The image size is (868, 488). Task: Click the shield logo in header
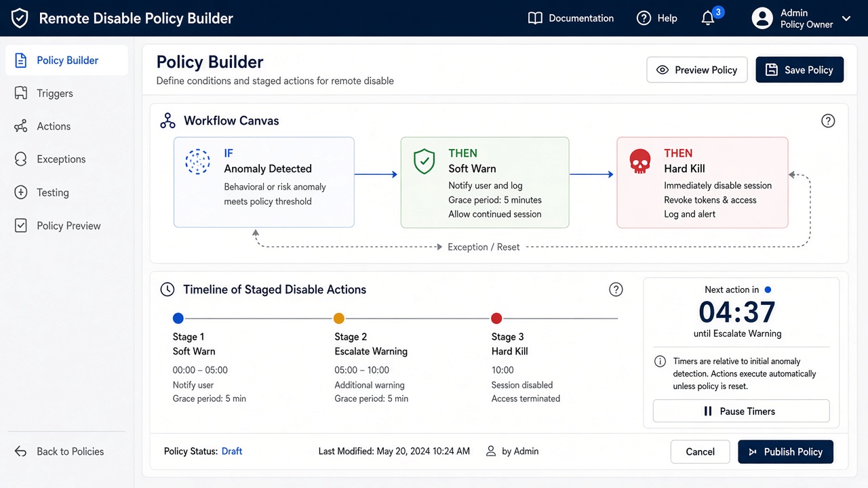[20, 18]
